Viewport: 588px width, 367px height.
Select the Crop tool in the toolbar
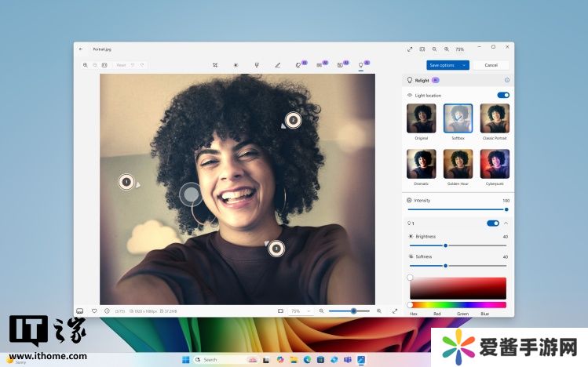214,65
